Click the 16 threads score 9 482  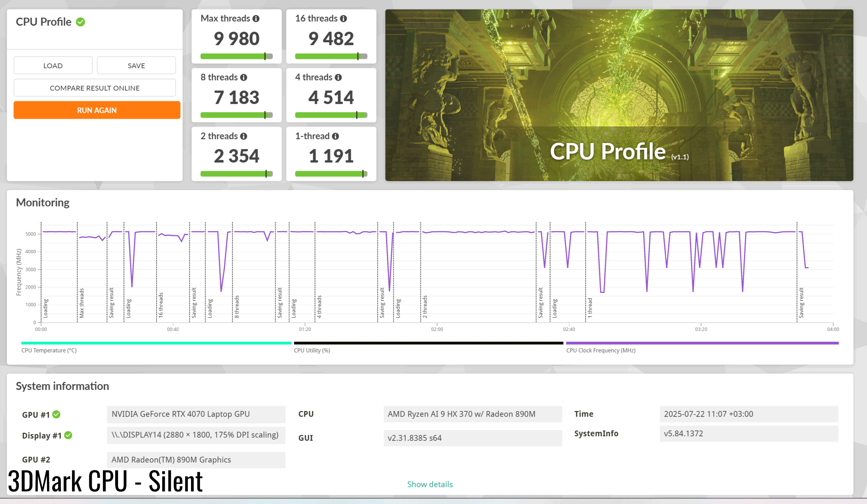tap(331, 38)
